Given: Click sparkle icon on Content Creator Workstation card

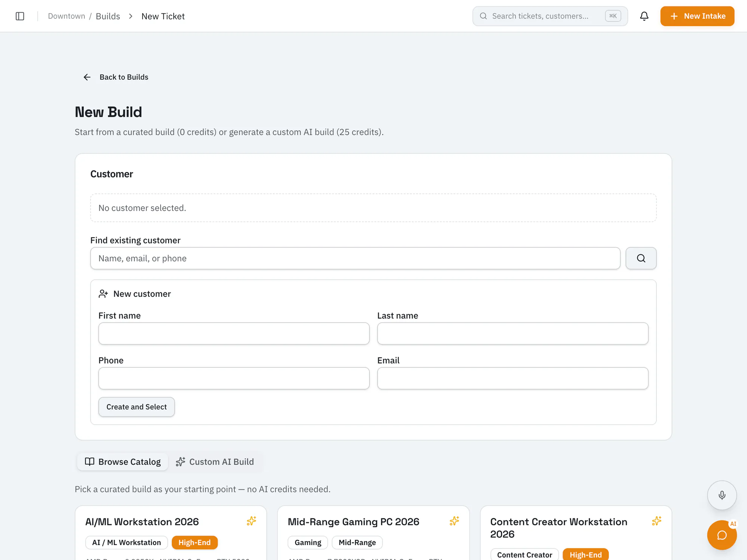Looking at the screenshot, I should [657, 521].
